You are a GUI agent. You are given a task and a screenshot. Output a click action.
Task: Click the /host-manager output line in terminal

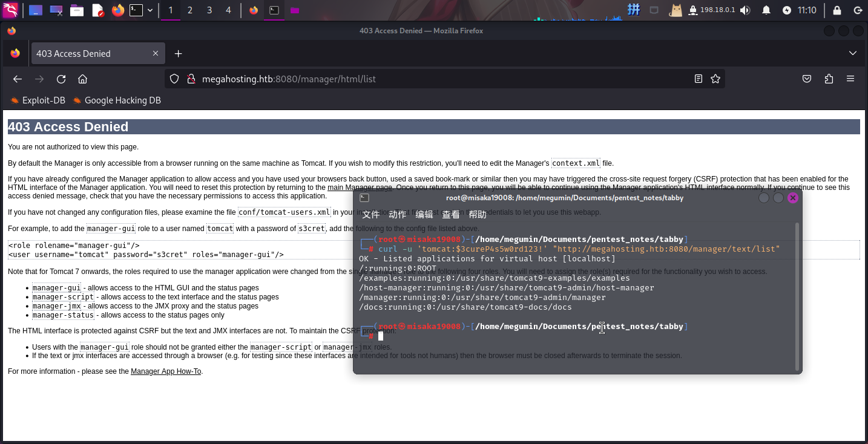click(x=507, y=288)
